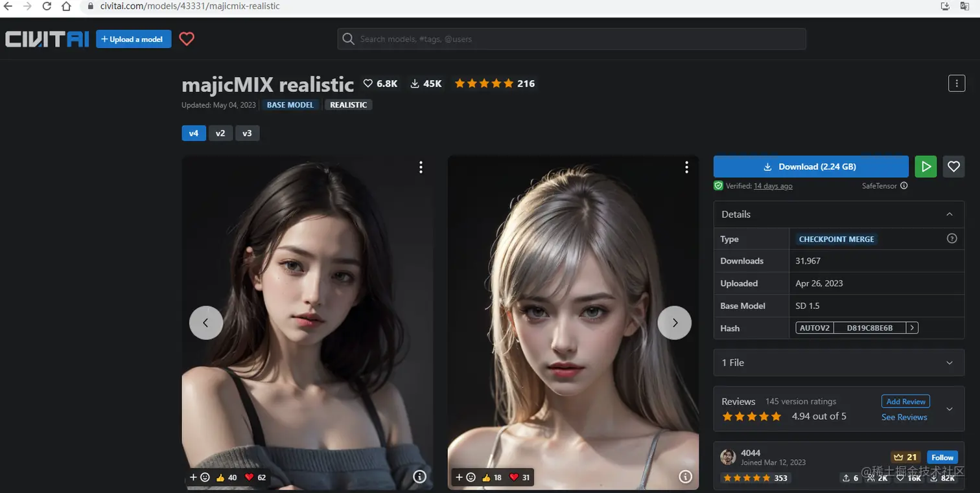The image size is (980, 493).
Task: Like the model with the heart button beside Download
Action: 953,166
